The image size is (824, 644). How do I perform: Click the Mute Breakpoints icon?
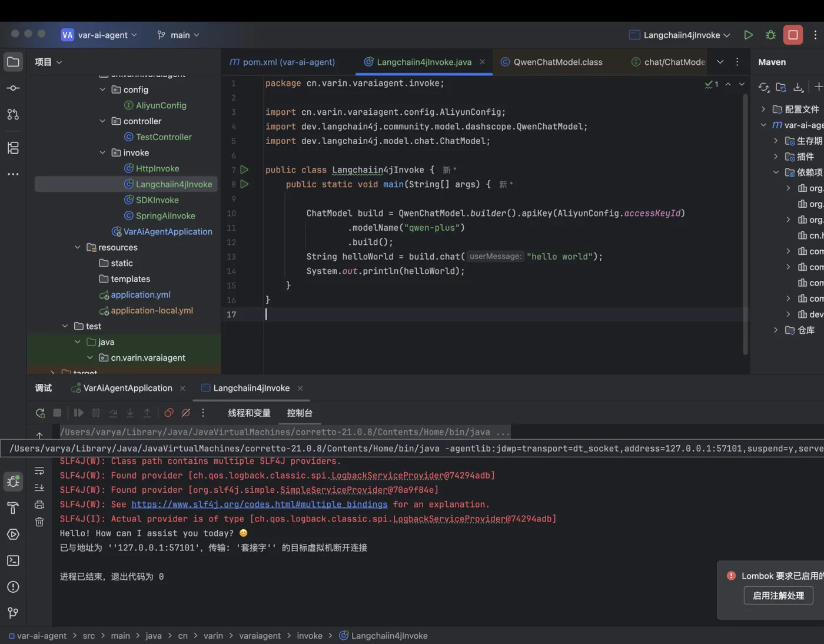pos(186,413)
